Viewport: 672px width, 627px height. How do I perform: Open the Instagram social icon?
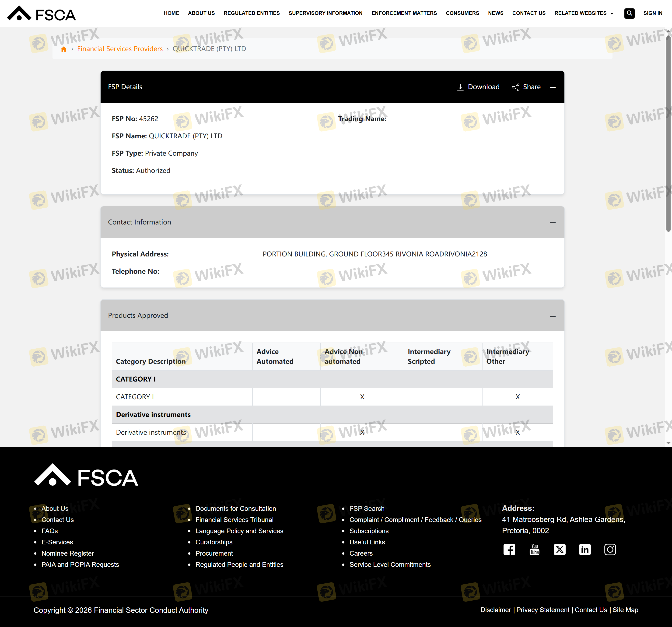[610, 549]
